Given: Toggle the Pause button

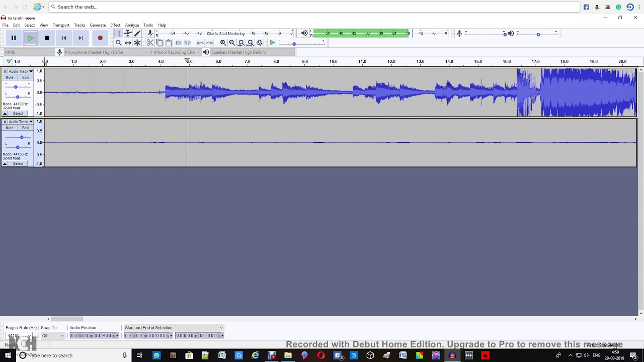Looking at the screenshot, I should coord(14,38).
